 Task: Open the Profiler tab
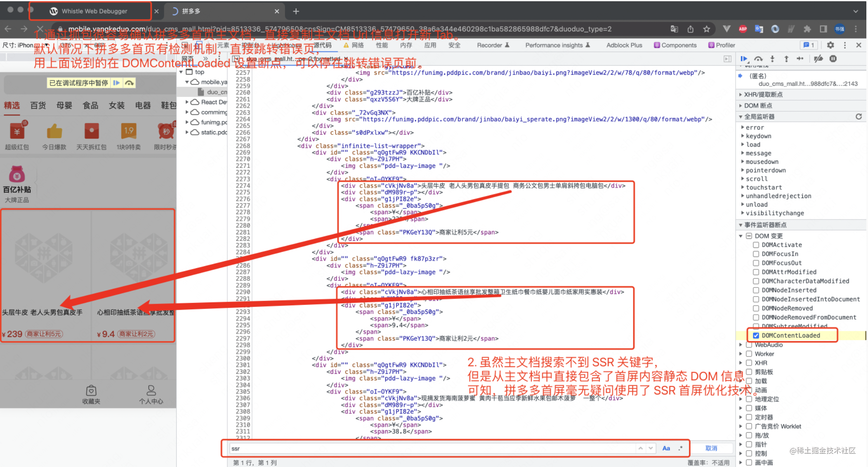(x=722, y=45)
